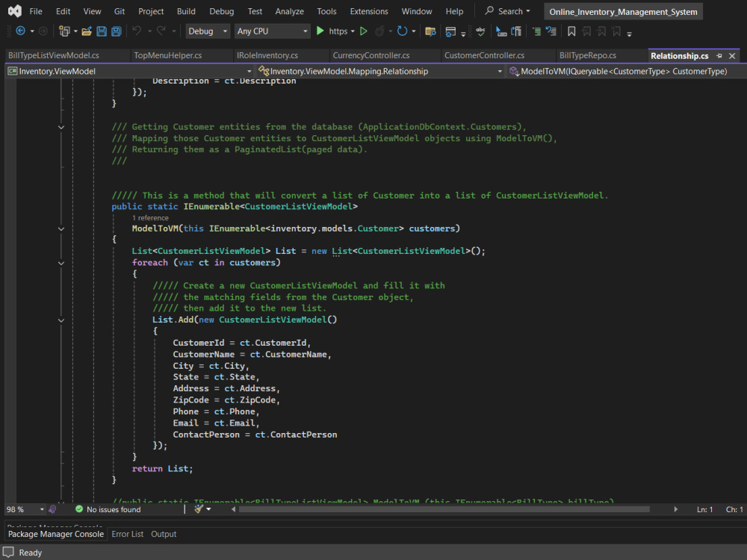
Task: Open the Any CPU platform dropdown
Action: click(272, 31)
